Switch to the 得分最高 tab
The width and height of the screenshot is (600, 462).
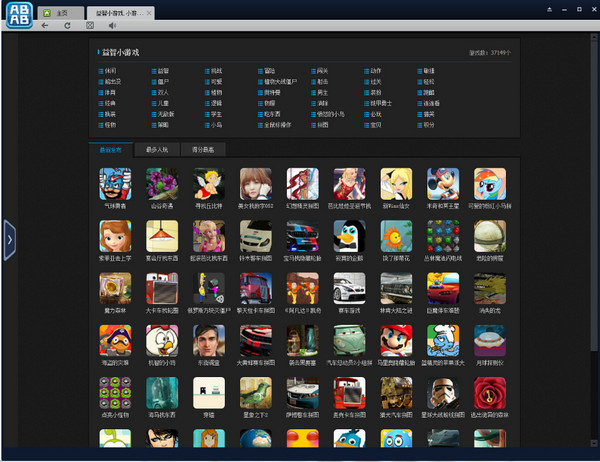coord(204,149)
